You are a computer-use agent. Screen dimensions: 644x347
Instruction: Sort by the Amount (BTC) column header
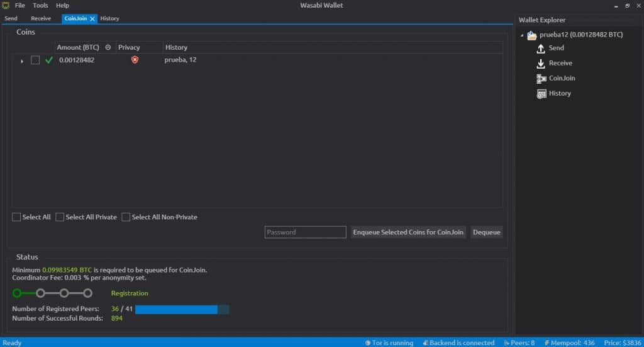pos(78,47)
